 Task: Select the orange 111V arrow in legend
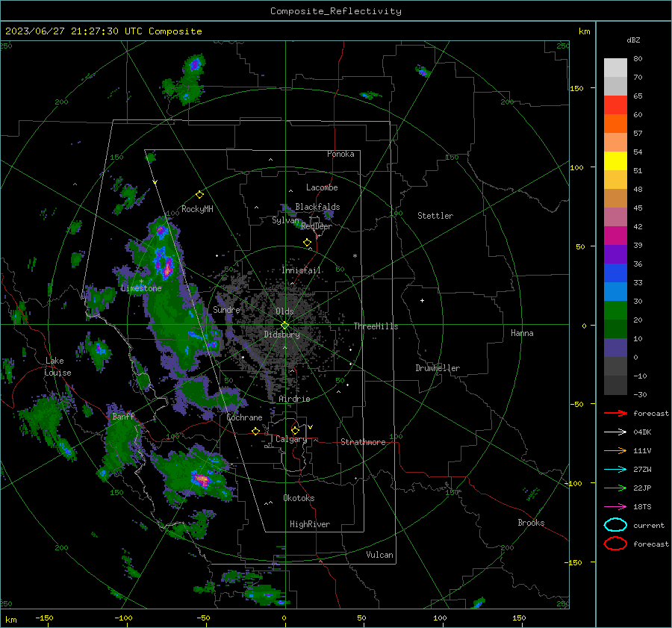(x=615, y=450)
